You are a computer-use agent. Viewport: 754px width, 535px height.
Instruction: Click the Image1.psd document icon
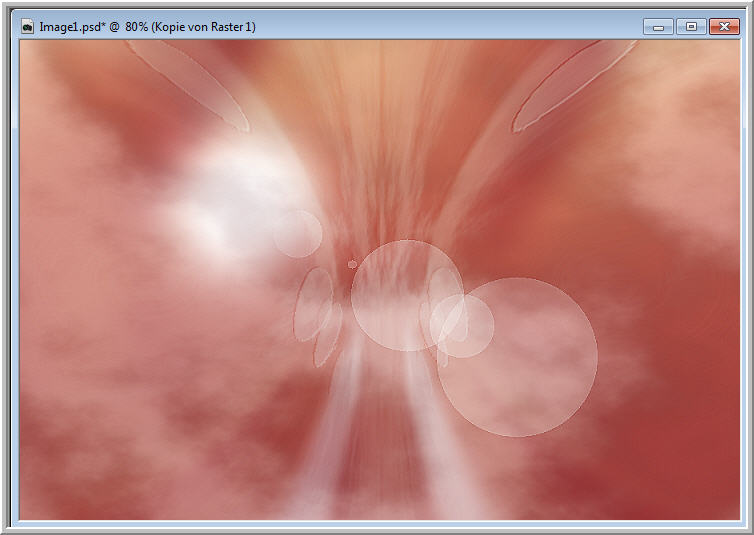27,26
